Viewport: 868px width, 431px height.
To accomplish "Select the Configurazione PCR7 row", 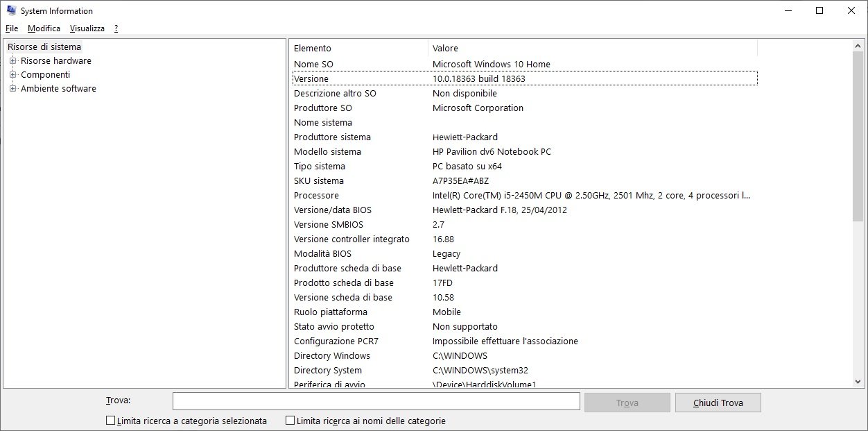I will (525, 341).
